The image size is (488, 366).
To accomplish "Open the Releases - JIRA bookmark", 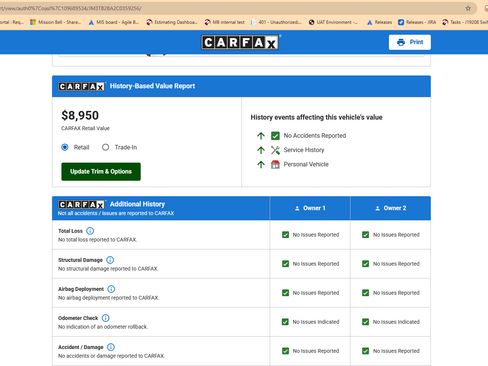I will coord(417,22).
